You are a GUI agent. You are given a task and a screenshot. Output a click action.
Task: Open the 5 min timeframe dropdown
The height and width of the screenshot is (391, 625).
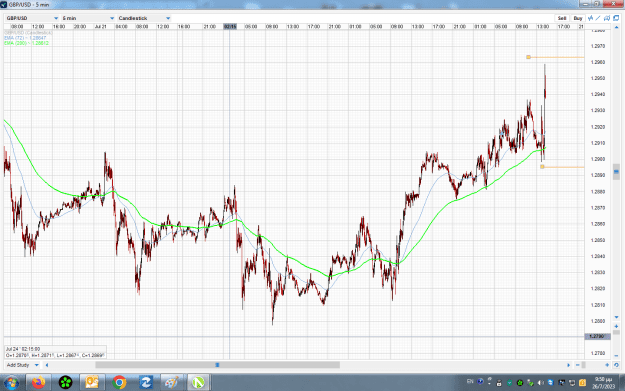point(88,18)
